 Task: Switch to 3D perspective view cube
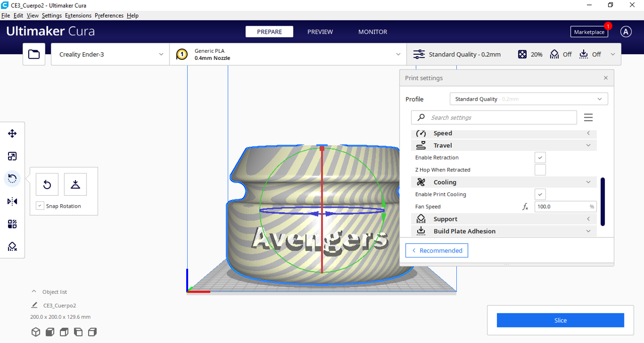[x=36, y=332]
